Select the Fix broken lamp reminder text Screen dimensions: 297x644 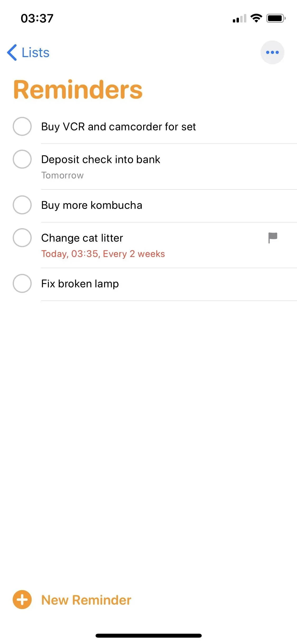pos(80,284)
